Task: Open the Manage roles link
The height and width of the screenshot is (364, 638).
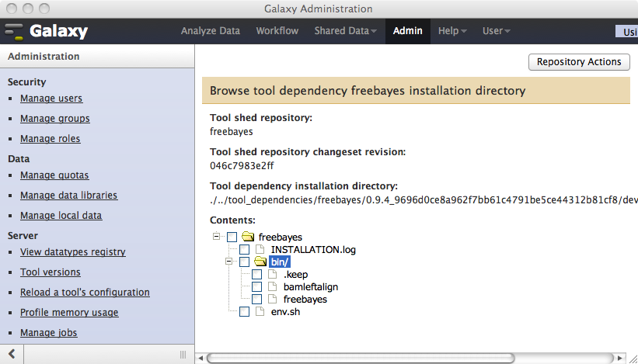Action: click(x=50, y=138)
